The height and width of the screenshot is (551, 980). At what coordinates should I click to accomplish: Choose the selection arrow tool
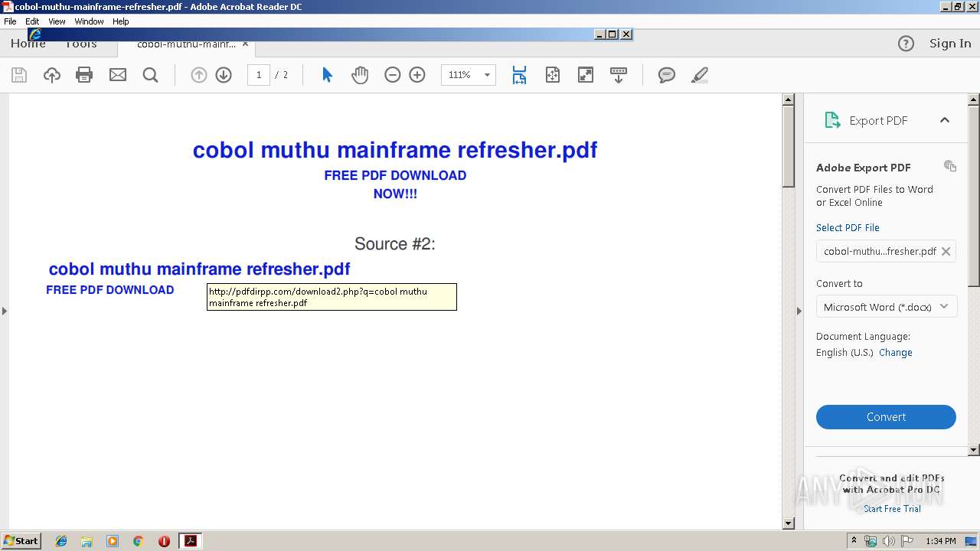coord(327,75)
